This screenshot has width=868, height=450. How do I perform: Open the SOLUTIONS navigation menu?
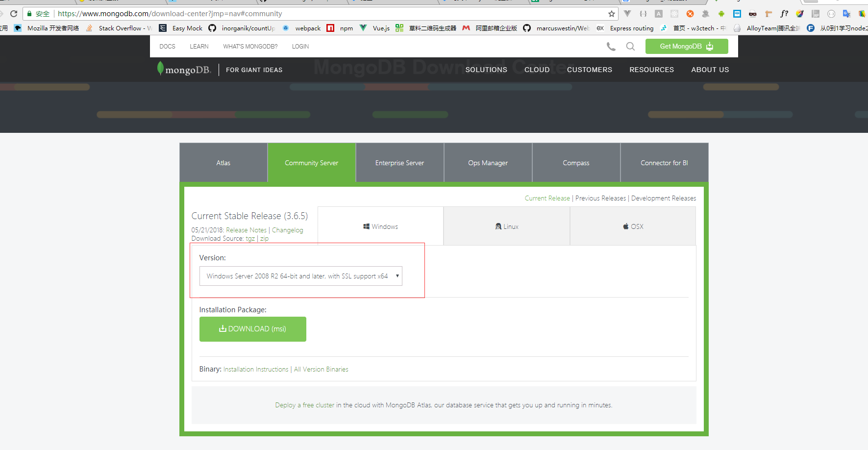tap(486, 70)
